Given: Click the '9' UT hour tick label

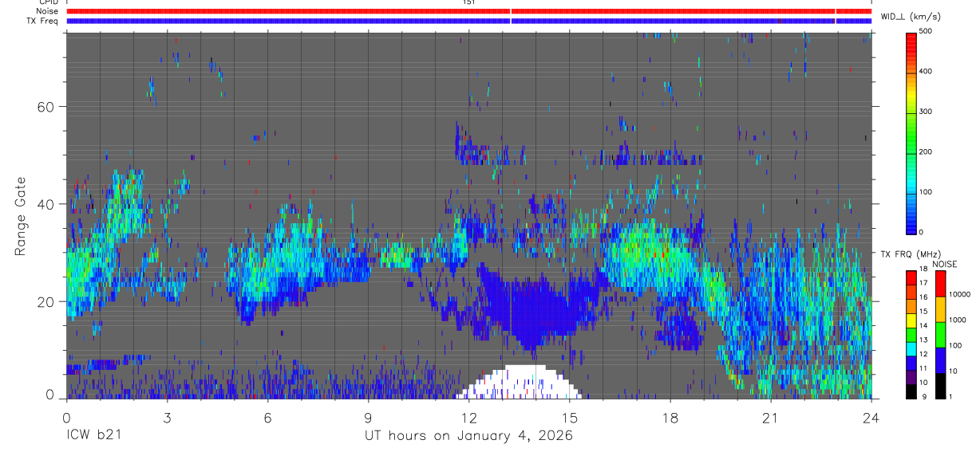Looking at the screenshot, I should [368, 417].
